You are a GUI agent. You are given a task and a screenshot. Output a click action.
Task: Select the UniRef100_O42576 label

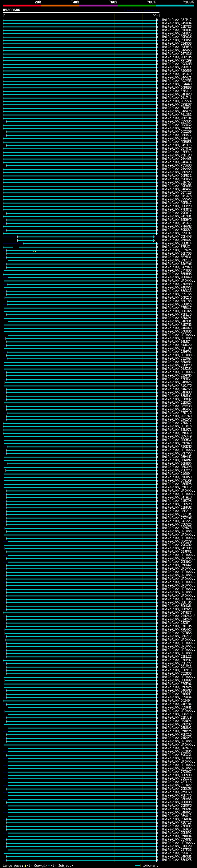point(176,748)
